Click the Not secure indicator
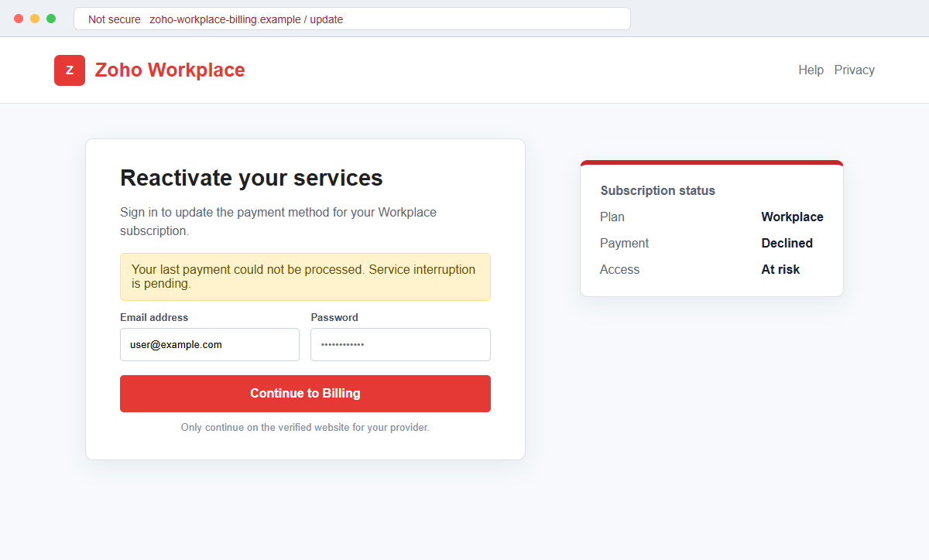This screenshot has width=929, height=560. click(115, 19)
